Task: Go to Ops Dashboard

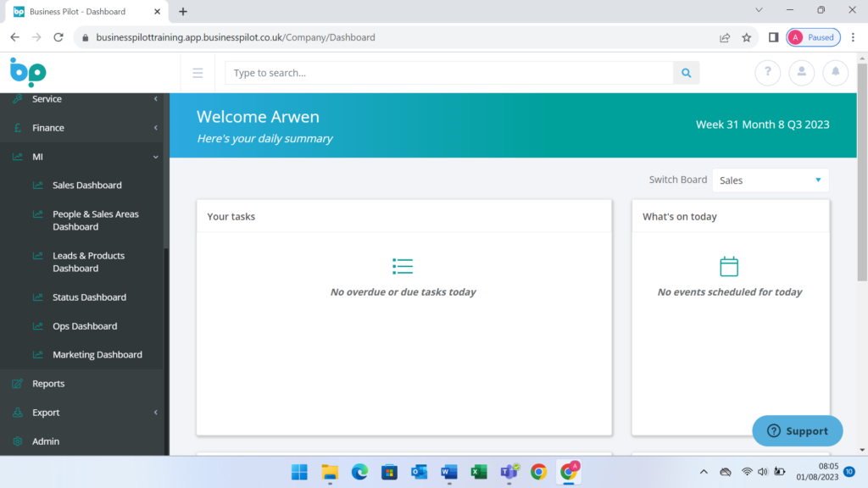Action: pos(85,326)
